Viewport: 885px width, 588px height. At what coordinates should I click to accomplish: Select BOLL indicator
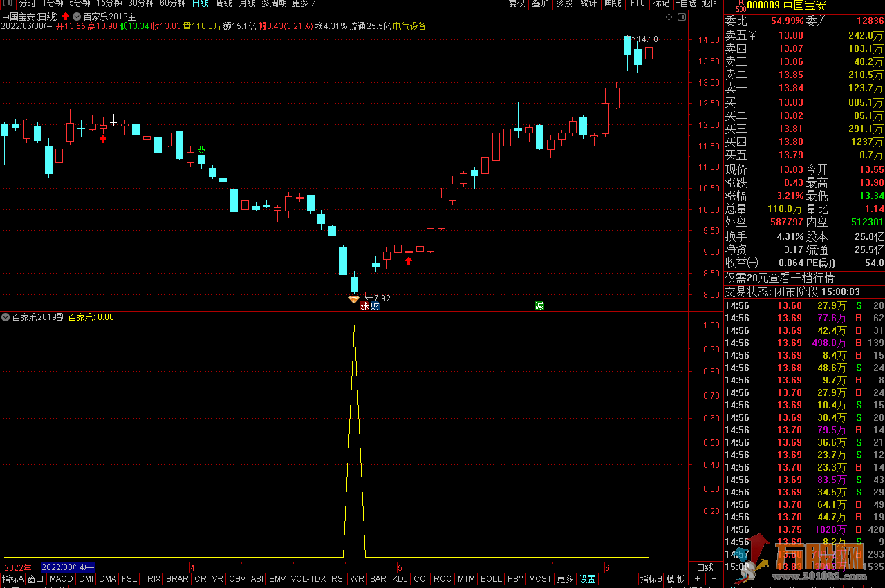[x=491, y=579]
